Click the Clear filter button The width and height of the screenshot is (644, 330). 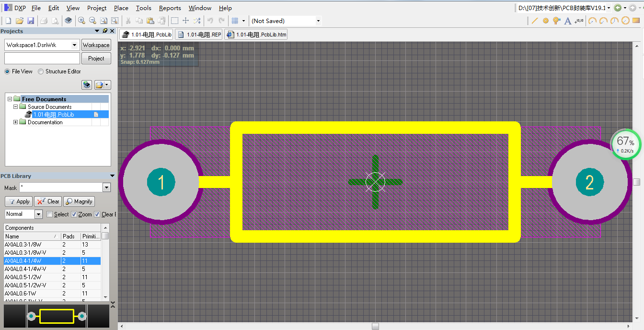point(48,201)
